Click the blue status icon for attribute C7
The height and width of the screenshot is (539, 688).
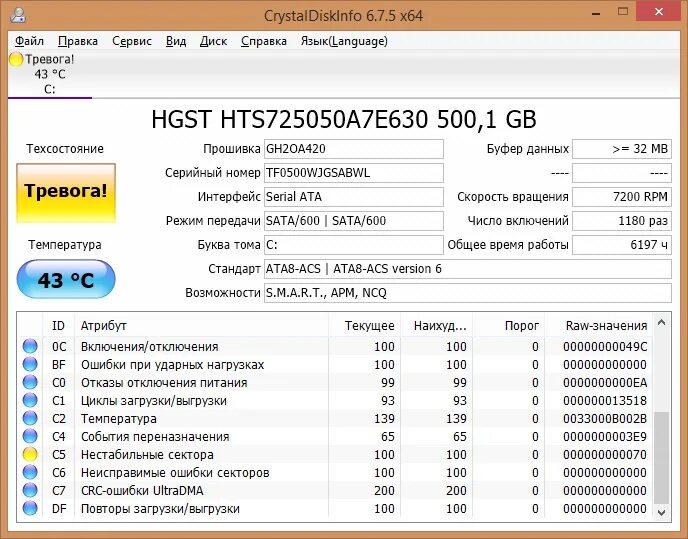tap(30, 490)
